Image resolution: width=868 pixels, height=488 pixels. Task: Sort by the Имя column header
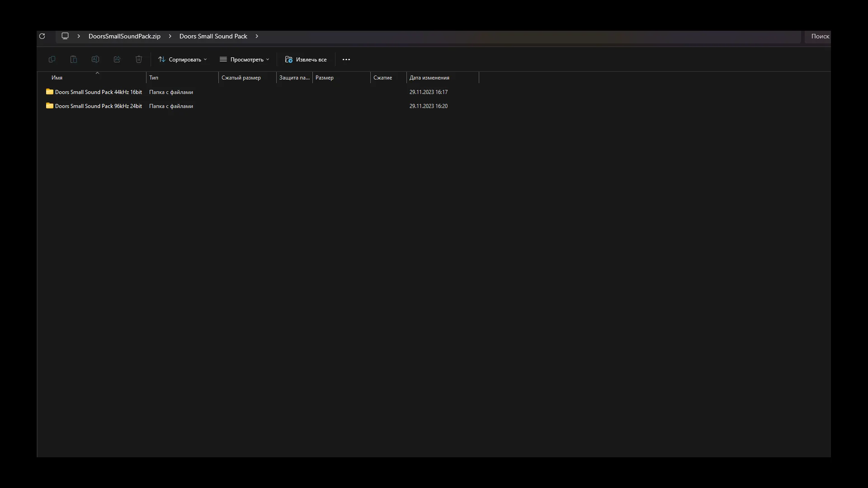coord(57,78)
